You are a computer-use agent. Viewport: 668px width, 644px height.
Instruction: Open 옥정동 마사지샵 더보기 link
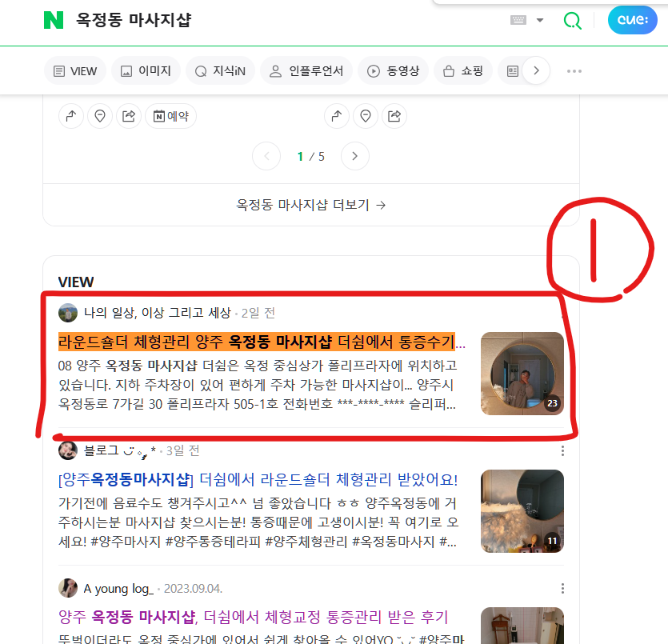tap(311, 205)
